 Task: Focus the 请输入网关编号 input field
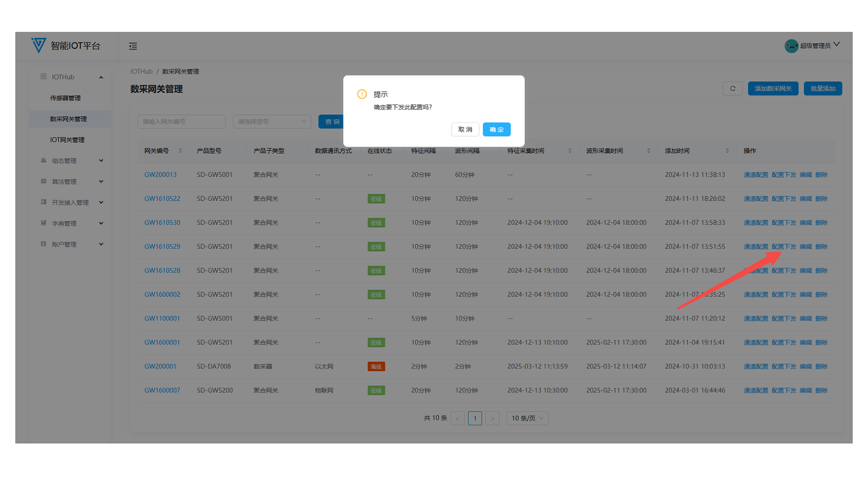(181, 122)
